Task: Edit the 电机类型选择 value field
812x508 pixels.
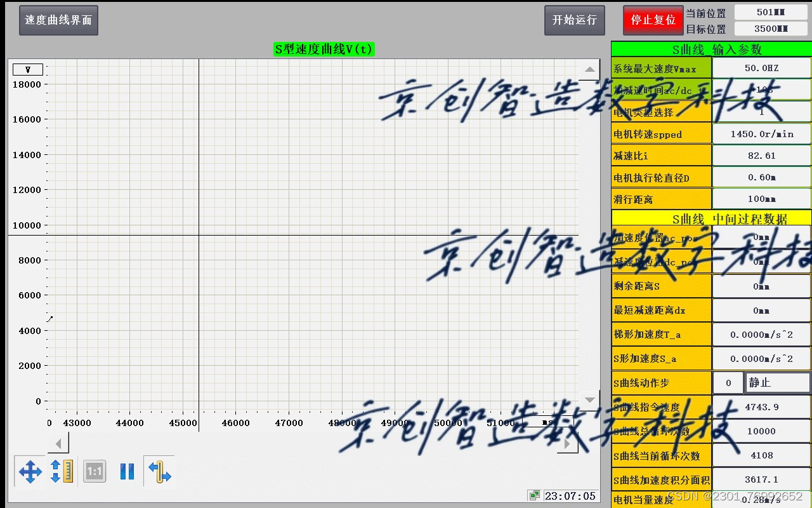Action: (761, 112)
